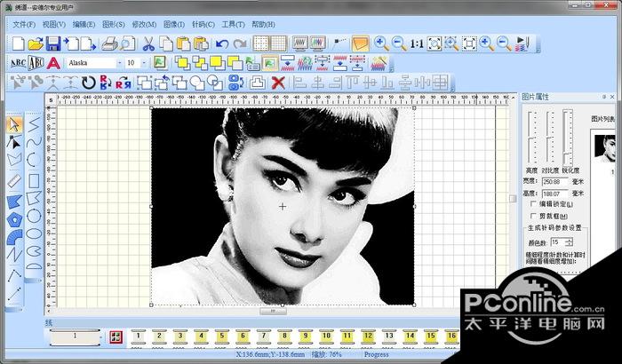Click the printer icon
The height and width of the screenshot is (364, 622).
(x=109, y=44)
